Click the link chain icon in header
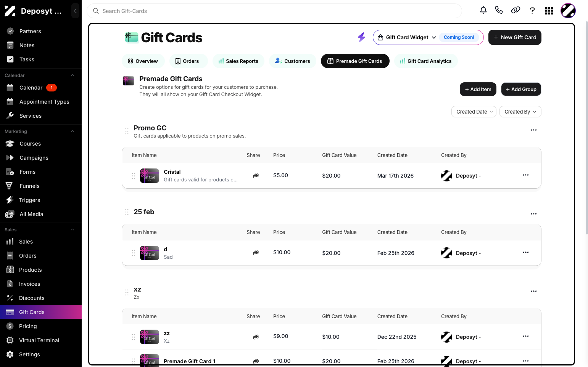This screenshot has height=367, width=588. click(516, 10)
